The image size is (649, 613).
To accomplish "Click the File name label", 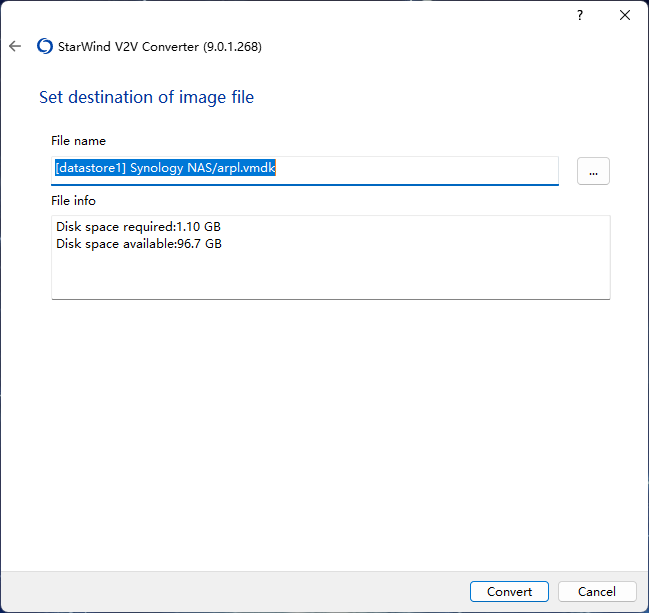I will point(78,141).
